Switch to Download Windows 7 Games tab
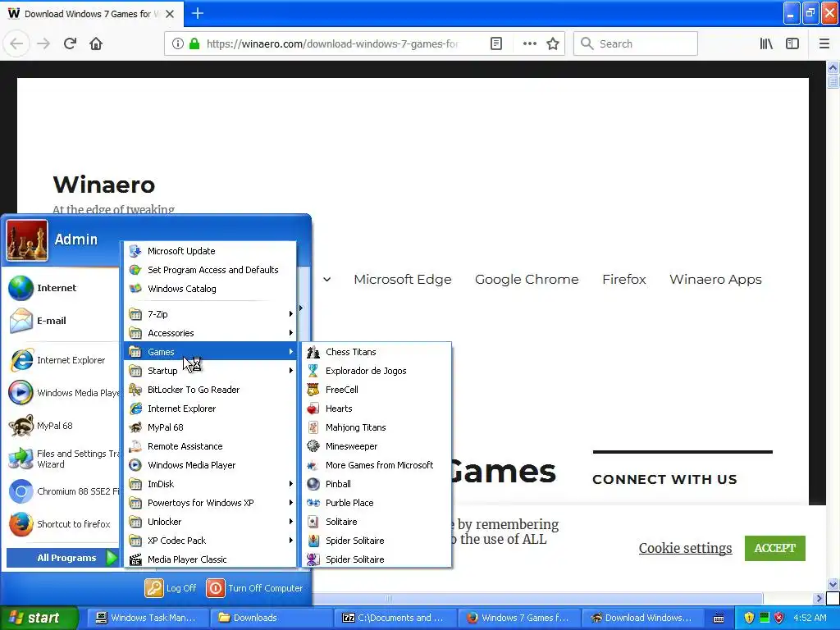The image size is (840, 630). (x=91, y=14)
